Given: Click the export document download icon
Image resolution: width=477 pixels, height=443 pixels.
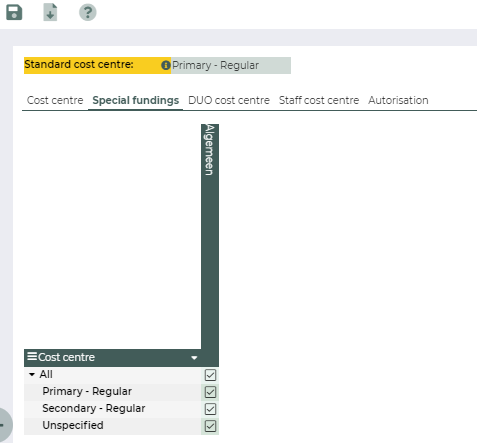Looking at the screenshot, I should 50,12.
